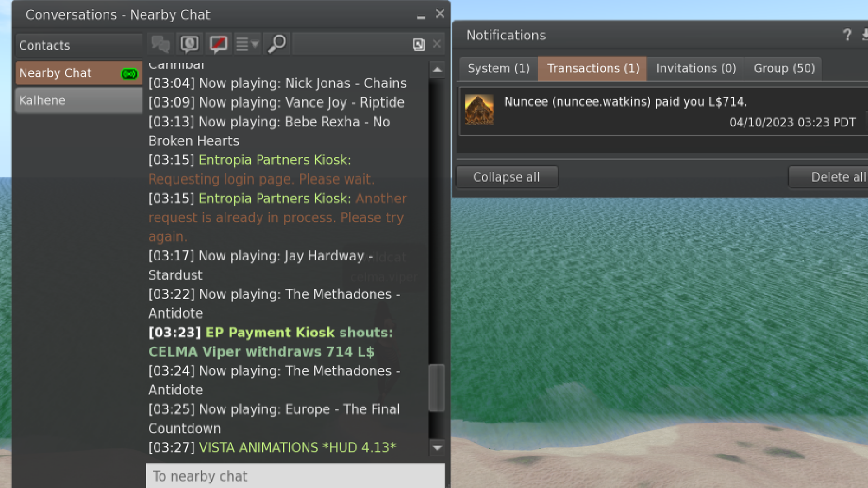868x488 pixels.
Task: Click the Collapse all button
Action: pos(507,177)
